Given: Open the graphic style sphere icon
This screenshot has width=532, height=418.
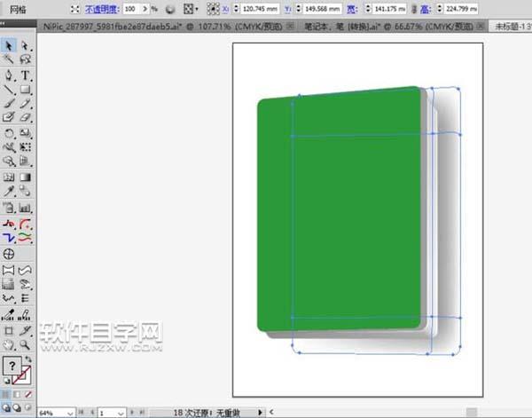Looking at the screenshot, I should click(x=170, y=9).
